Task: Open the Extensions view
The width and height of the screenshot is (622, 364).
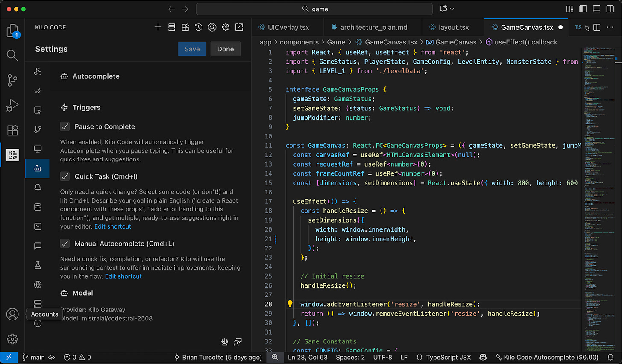Action: (x=12, y=130)
